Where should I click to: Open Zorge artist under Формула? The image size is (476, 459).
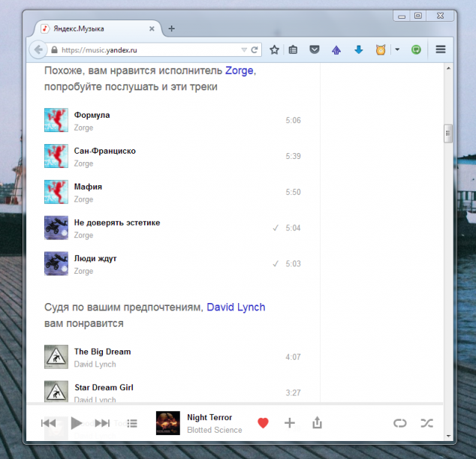83,127
